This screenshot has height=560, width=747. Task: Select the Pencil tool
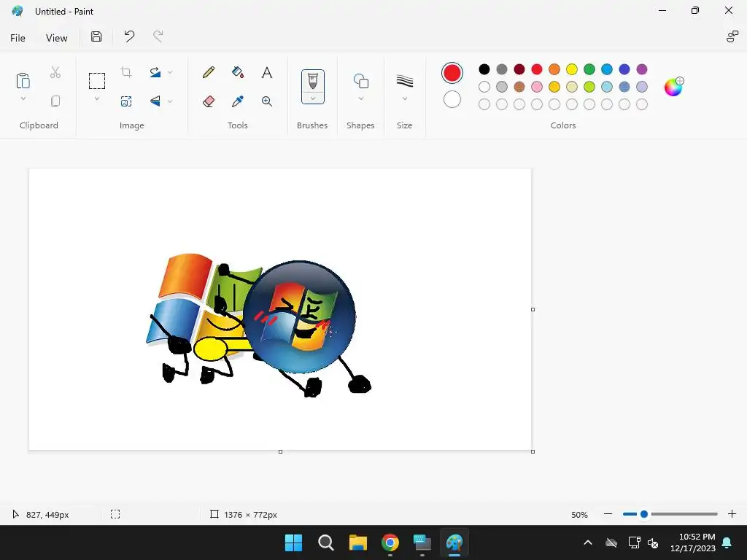pos(208,72)
